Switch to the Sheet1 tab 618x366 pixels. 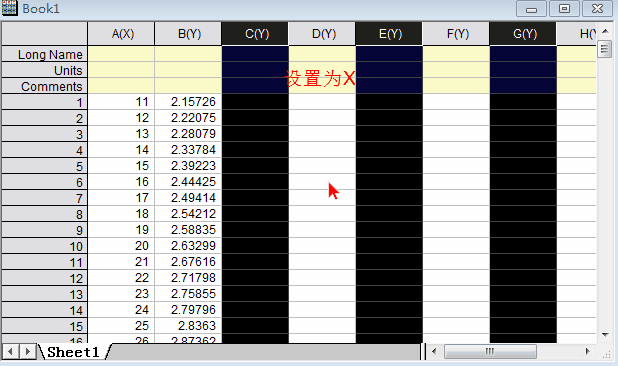coord(73,352)
